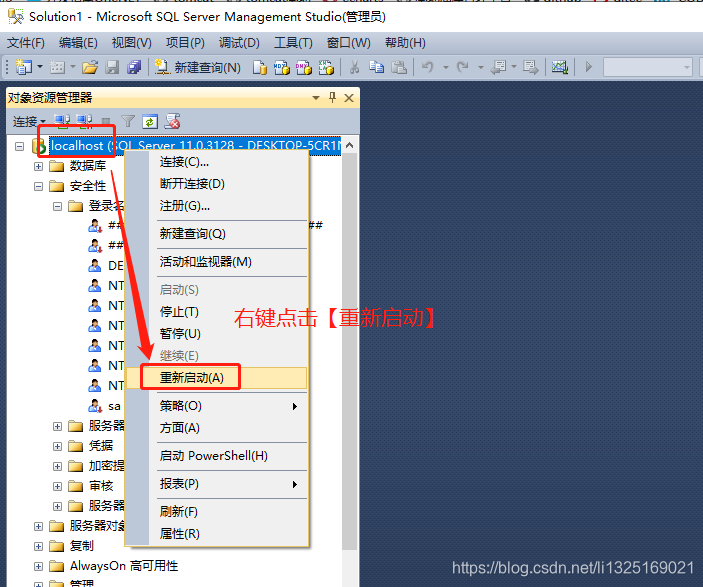
Task: Click the Cut scissors icon
Action: [354, 67]
